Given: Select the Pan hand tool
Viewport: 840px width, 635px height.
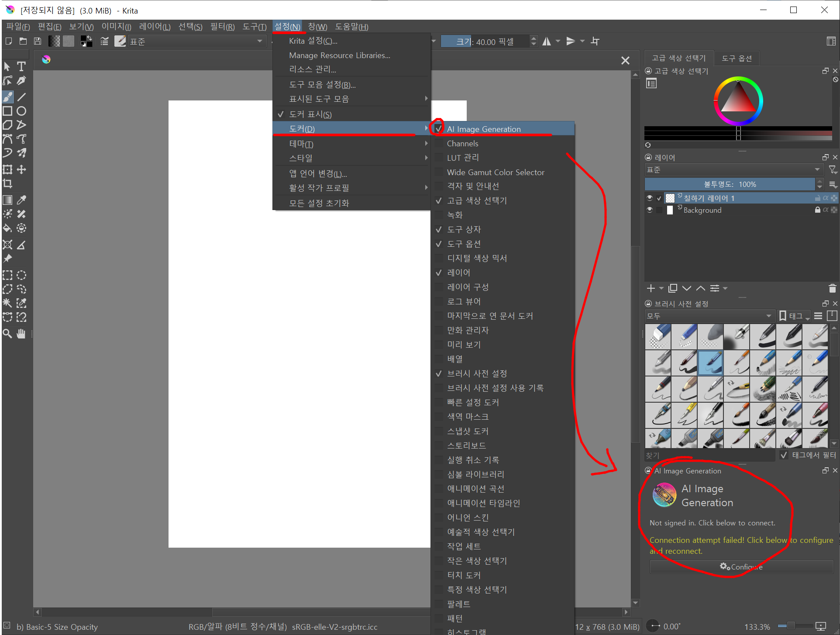Looking at the screenshot, I should (21, 334).
